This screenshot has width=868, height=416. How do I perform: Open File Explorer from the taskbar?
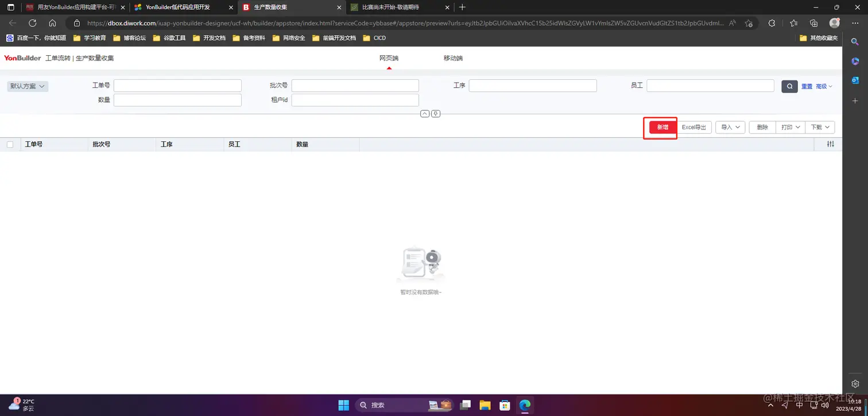pos(485,405)
